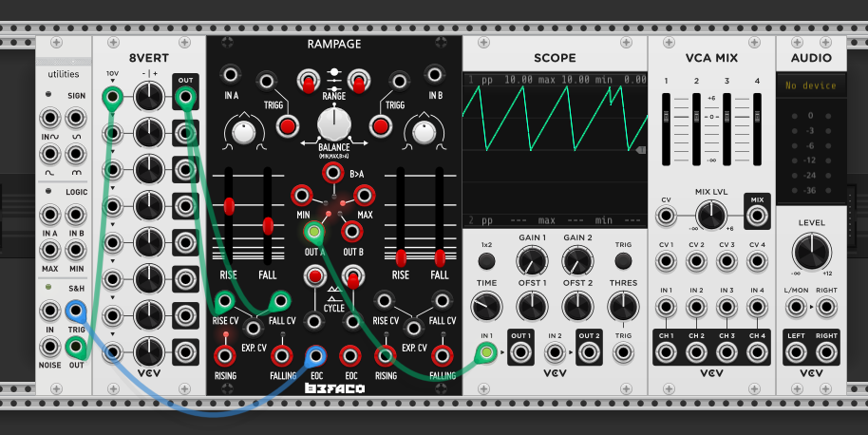868x435 pixels.
Task: Click the VCA MIX CV jack
Action: (666, 217)
